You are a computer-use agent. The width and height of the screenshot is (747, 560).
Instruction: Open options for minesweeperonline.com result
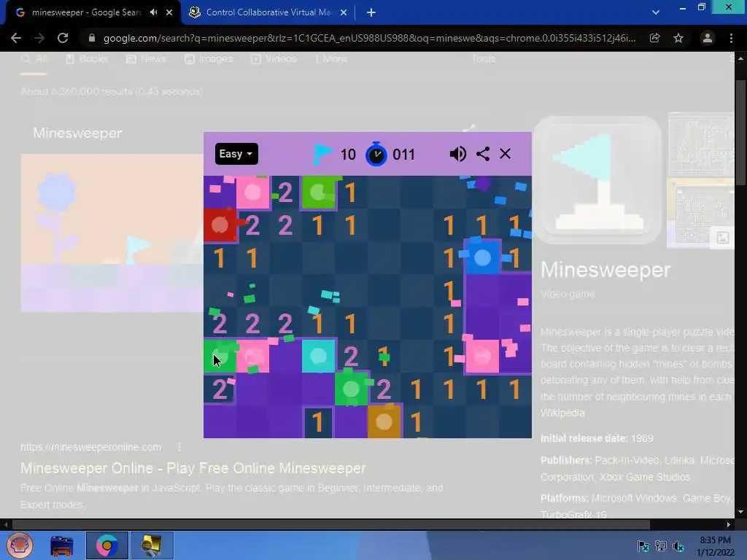click(x=179, y=447)
